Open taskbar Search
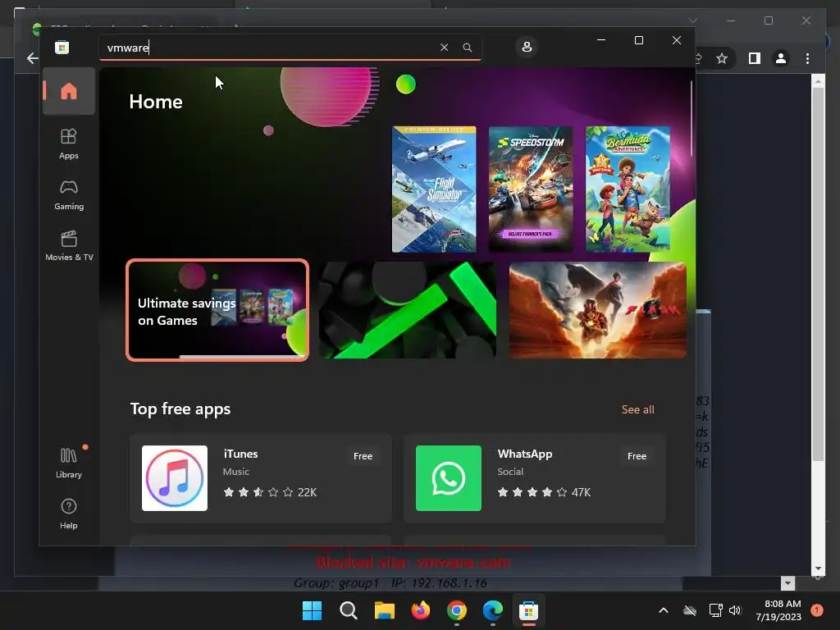Screen dimensions: 840x630 point(348,610)
